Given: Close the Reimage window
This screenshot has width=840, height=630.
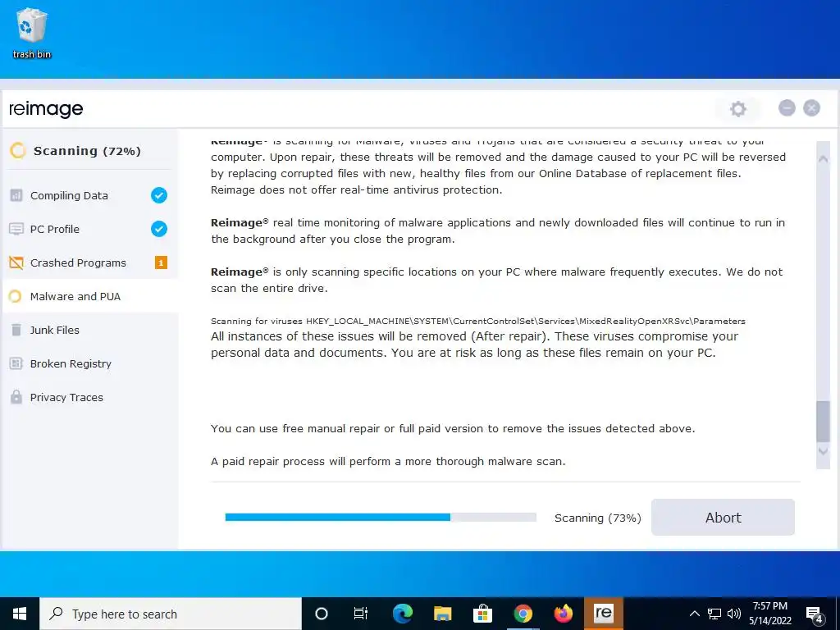Looking at the screenshot, I should 811,108.
